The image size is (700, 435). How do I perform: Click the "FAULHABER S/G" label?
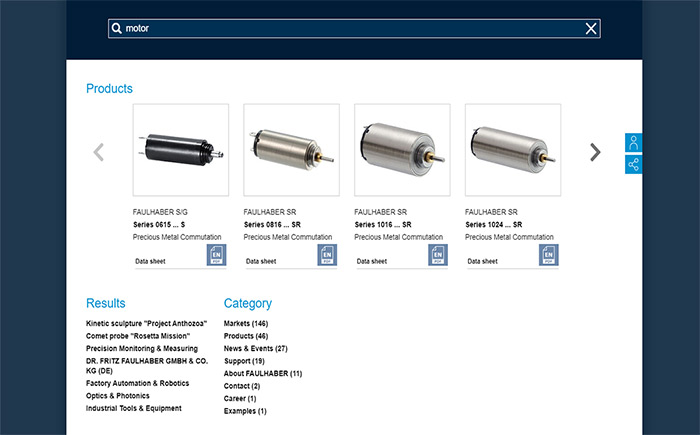(x=160, y=212)
